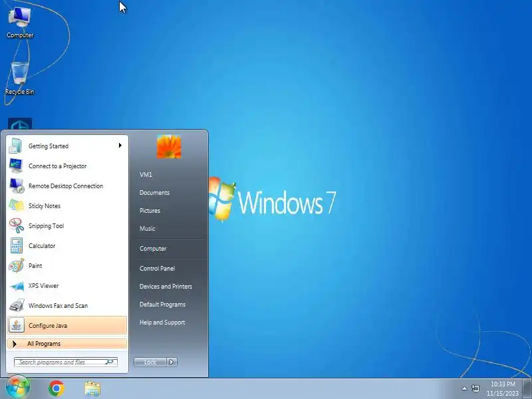Open the Windows Fax and Scan icon
This screenshot has height=399, width=532.
tap(16, 306)
